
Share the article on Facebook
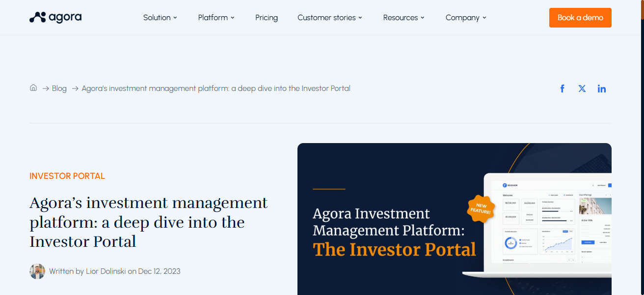(x=562, y=88)
